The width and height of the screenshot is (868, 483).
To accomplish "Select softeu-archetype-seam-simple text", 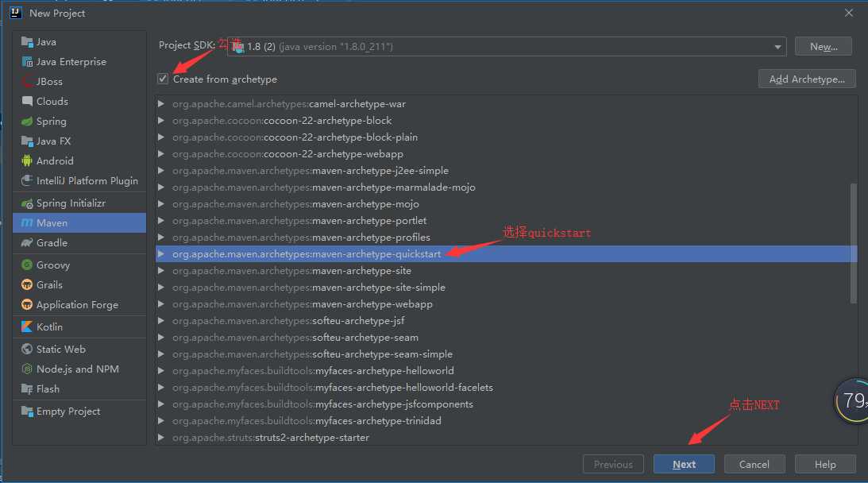I will pos(383,354).
